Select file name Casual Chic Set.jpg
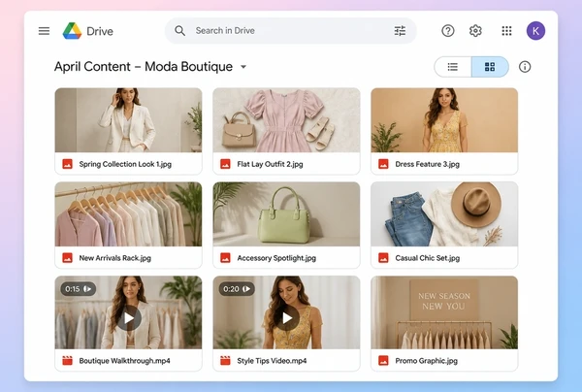 (x=428, y=258)
